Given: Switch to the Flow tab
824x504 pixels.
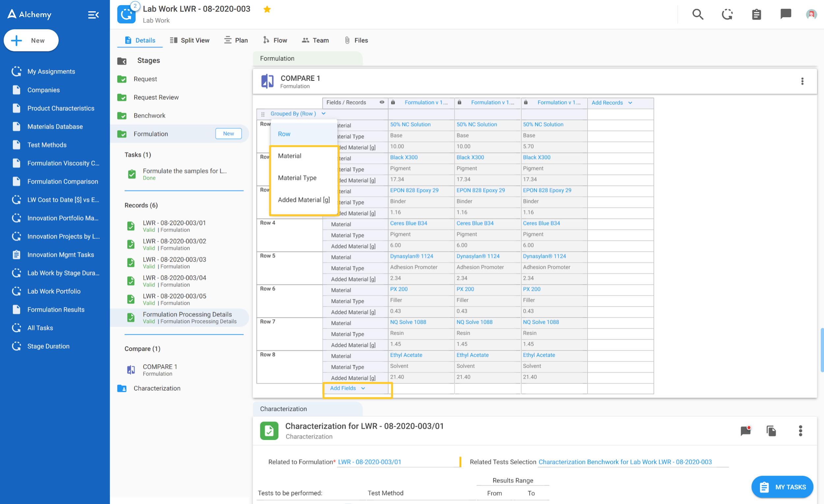Looking at the screenshot, I should [x=275, y=41].
